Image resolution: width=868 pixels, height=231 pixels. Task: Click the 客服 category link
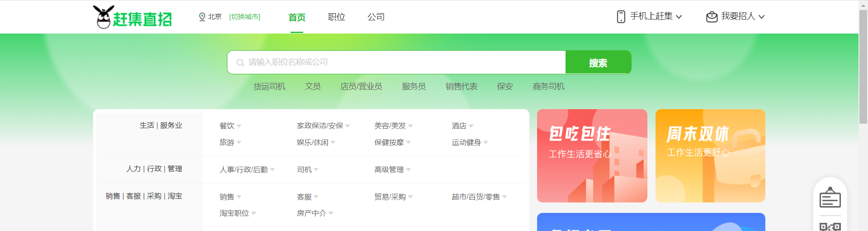(304, 197)
